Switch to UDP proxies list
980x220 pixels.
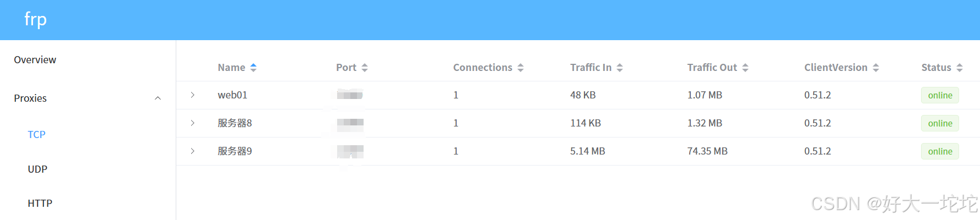coord(37,169)
